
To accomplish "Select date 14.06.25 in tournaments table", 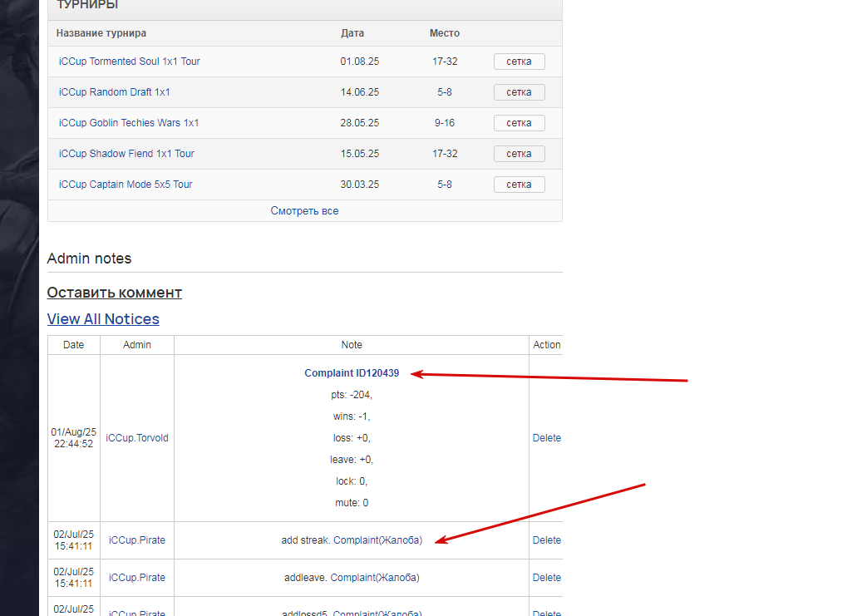I will 360,91.
